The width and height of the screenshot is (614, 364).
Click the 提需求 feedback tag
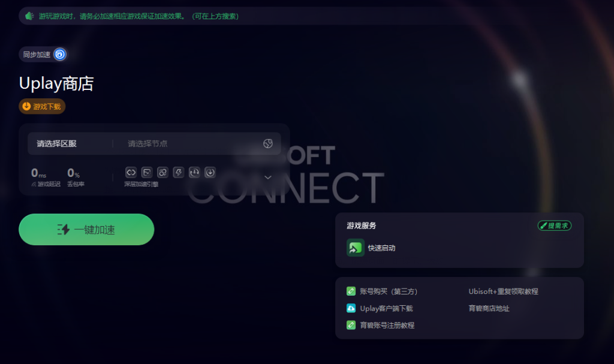pos(555,225)
